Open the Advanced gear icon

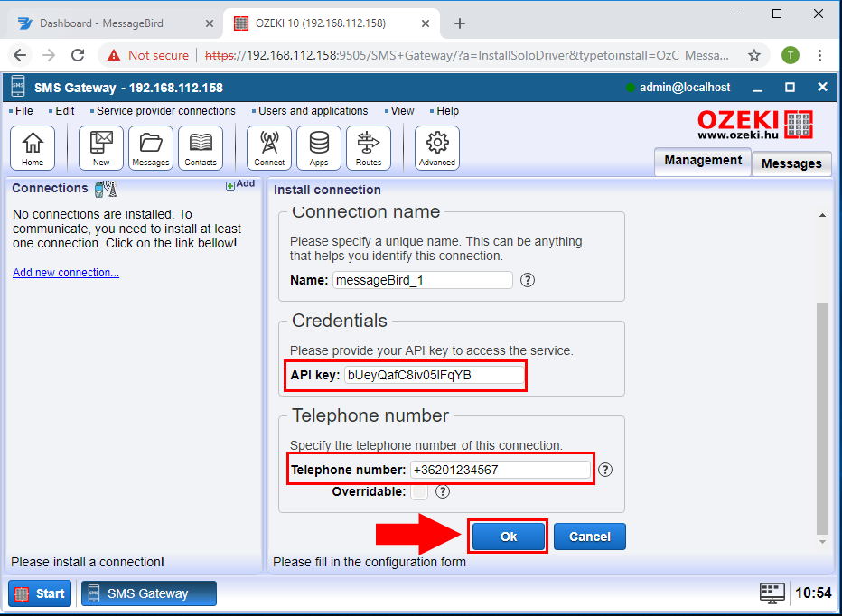[437, 147]
